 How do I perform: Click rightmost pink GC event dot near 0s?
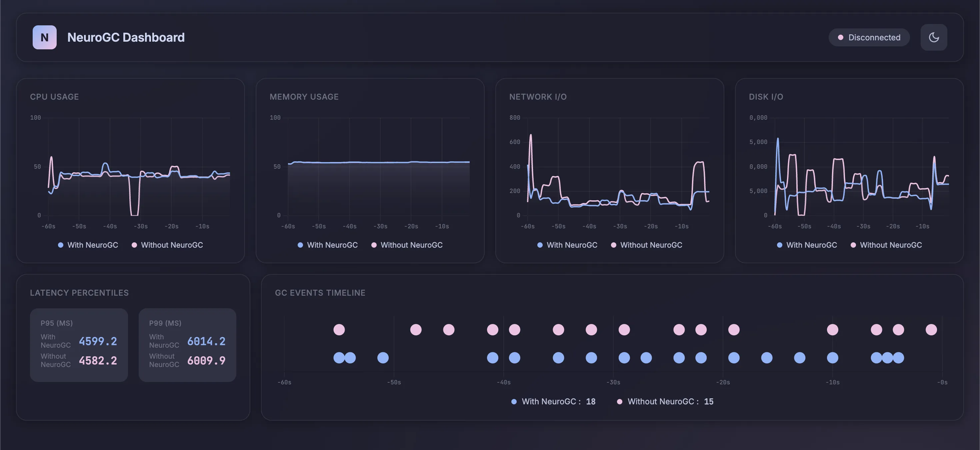[x=931, y=329]
